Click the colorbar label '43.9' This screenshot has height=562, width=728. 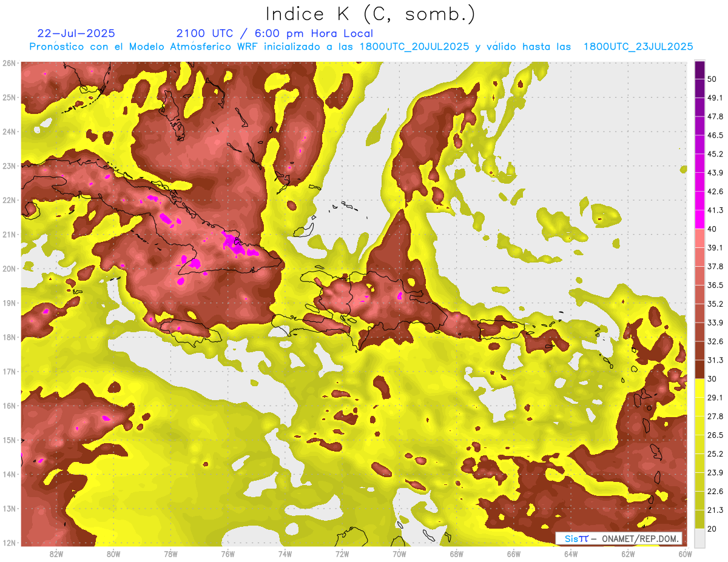(716, 173)
